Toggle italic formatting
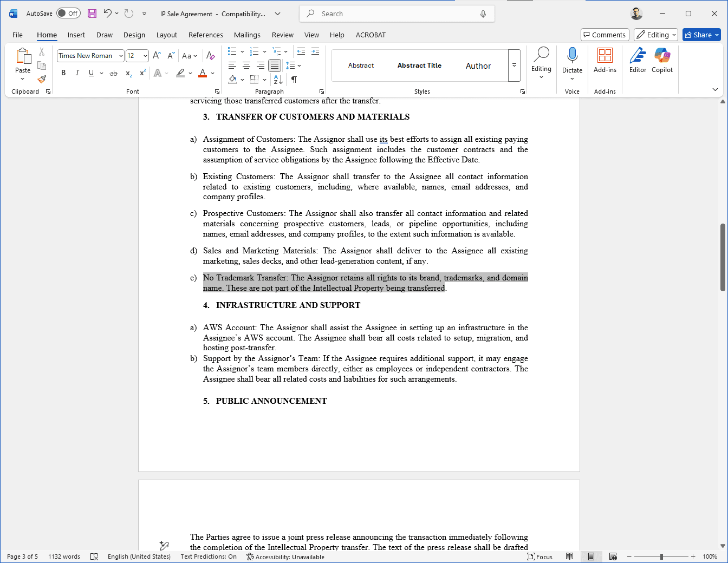The height and width of the screenshot is (563, 728). [77, 73]
